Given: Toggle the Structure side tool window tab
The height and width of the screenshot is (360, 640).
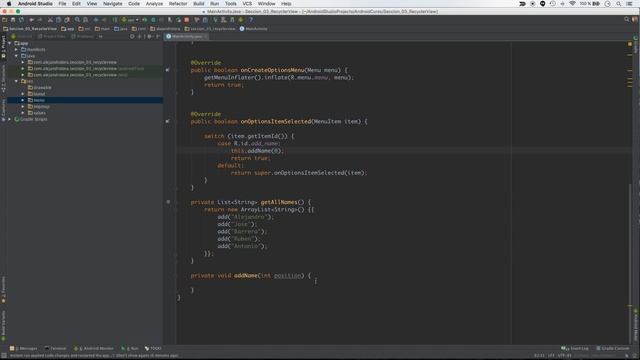Looking at the screenshot, I should (3, 78).
